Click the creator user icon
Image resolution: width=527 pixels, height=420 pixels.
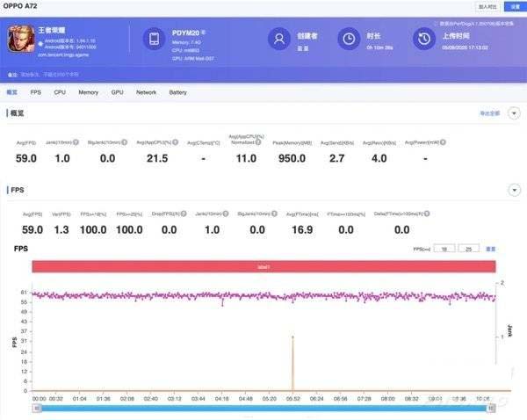coord(279,39)
